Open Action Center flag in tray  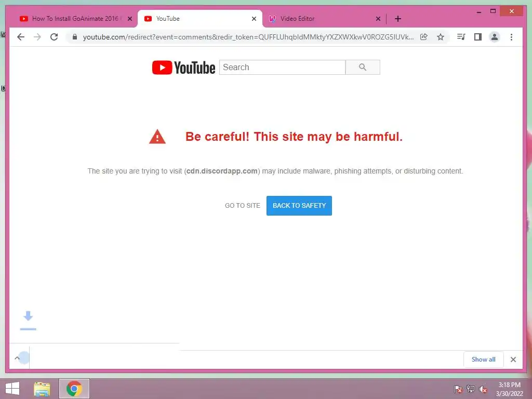pos(458,389)
